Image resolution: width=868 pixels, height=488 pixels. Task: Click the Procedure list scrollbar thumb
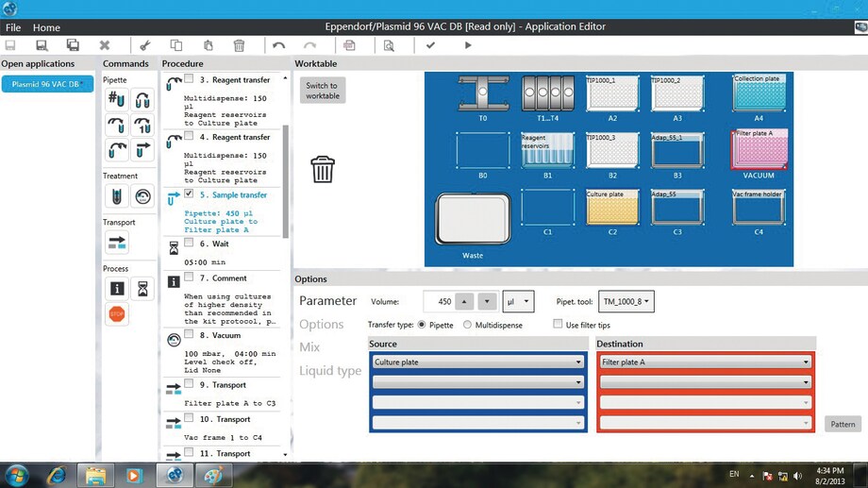tap(286, 181)
